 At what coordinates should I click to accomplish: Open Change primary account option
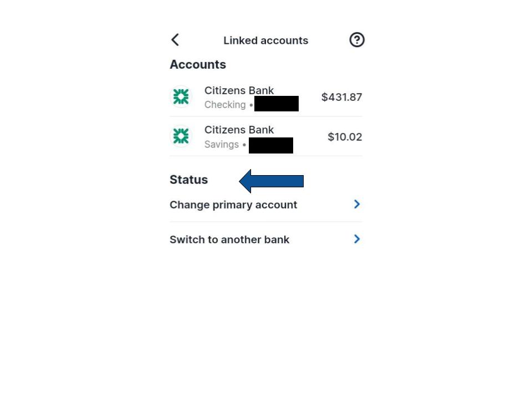click(265, 204)
